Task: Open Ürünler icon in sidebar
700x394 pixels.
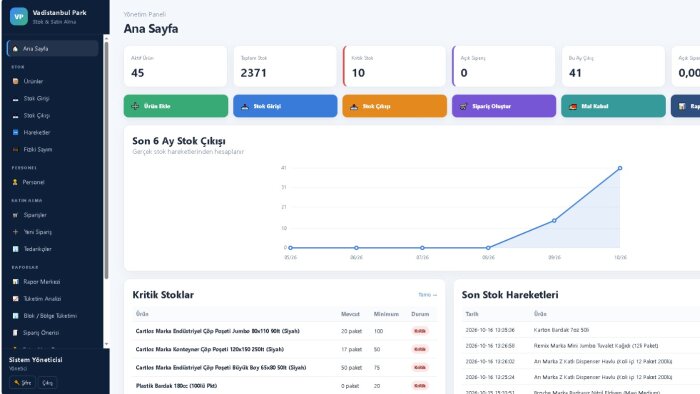Action: 15,81
